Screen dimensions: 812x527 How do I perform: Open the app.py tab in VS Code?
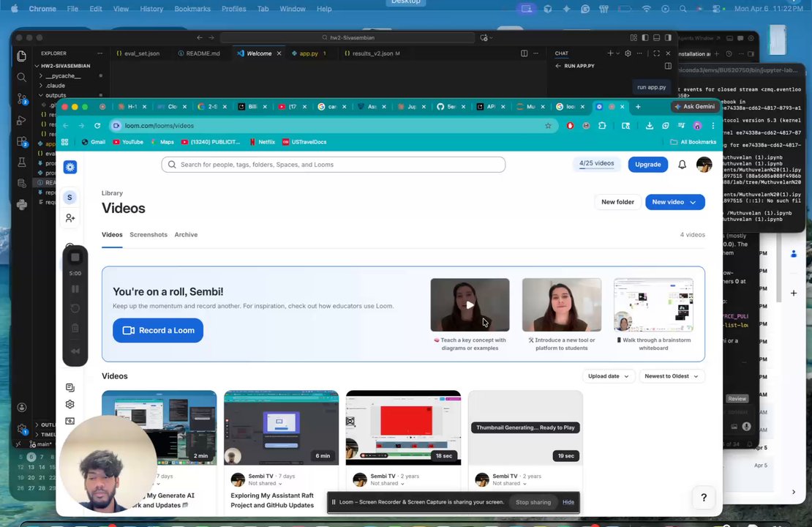309,53
